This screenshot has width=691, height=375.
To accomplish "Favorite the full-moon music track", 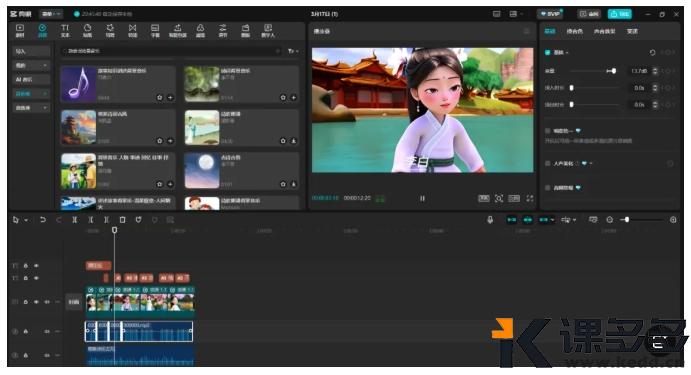I will click(x=283, y=184).
